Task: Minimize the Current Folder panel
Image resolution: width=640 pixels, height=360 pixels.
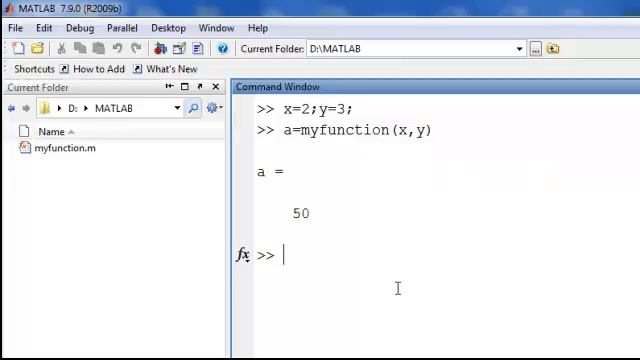Action: tap(169, 86)
